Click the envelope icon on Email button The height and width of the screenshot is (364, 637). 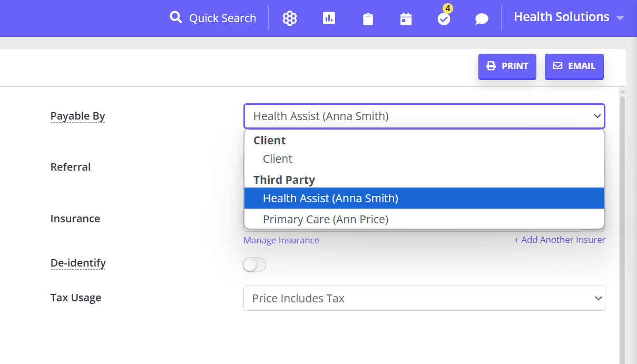click(557, 66)
